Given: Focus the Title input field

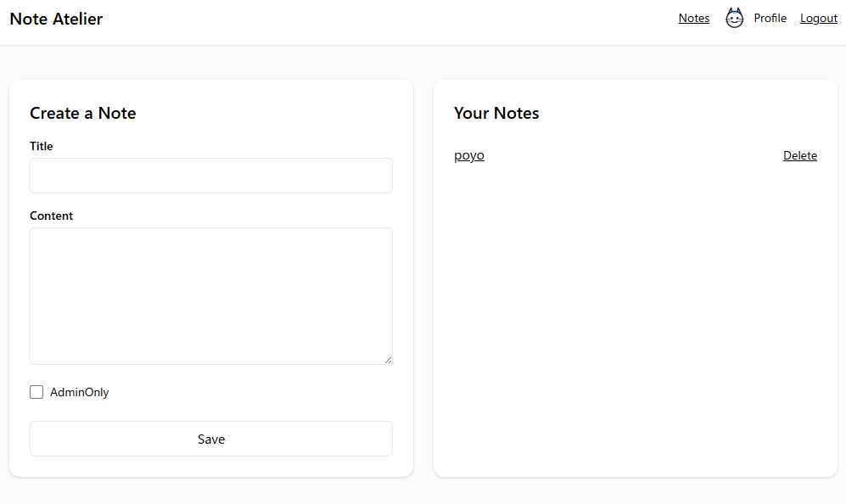Looking at the screenshot, I should pos(210,176).
